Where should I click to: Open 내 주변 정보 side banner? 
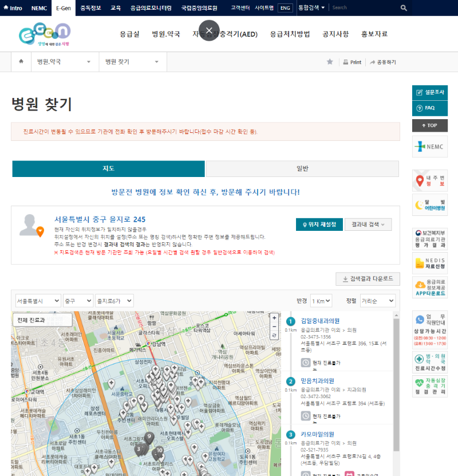coord(430,180)
